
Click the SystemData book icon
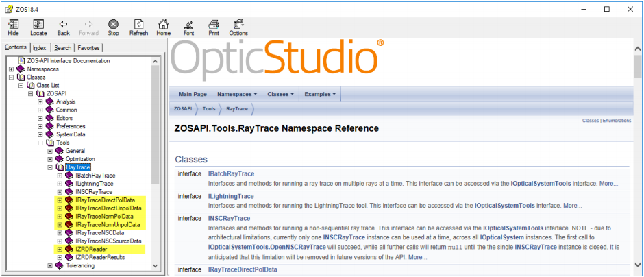tap(50, 134)
